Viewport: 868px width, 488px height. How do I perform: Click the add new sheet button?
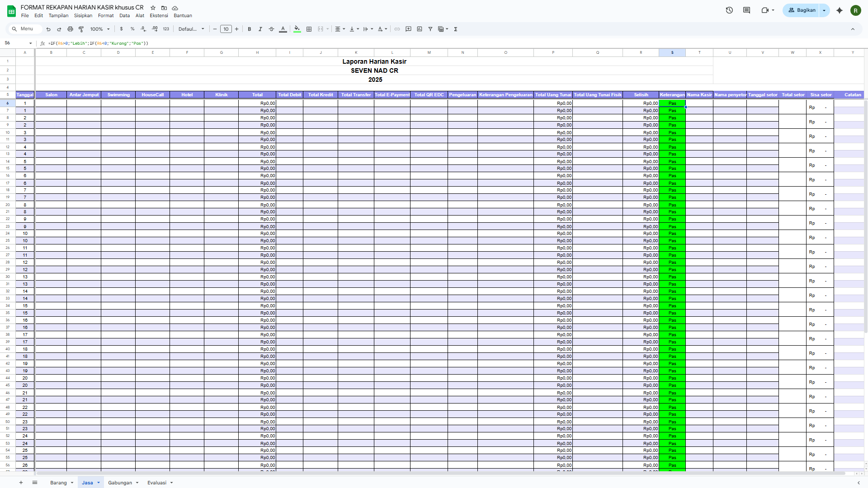(x=21, y=483)
